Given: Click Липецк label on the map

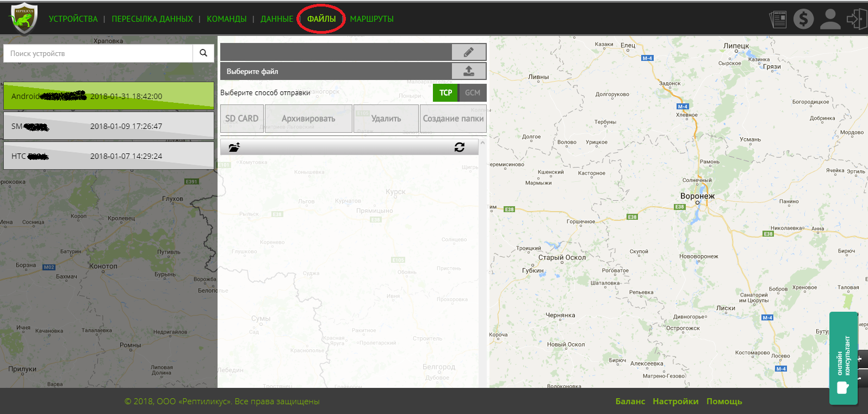Looking at the screenshot, I should pos(736,46).
